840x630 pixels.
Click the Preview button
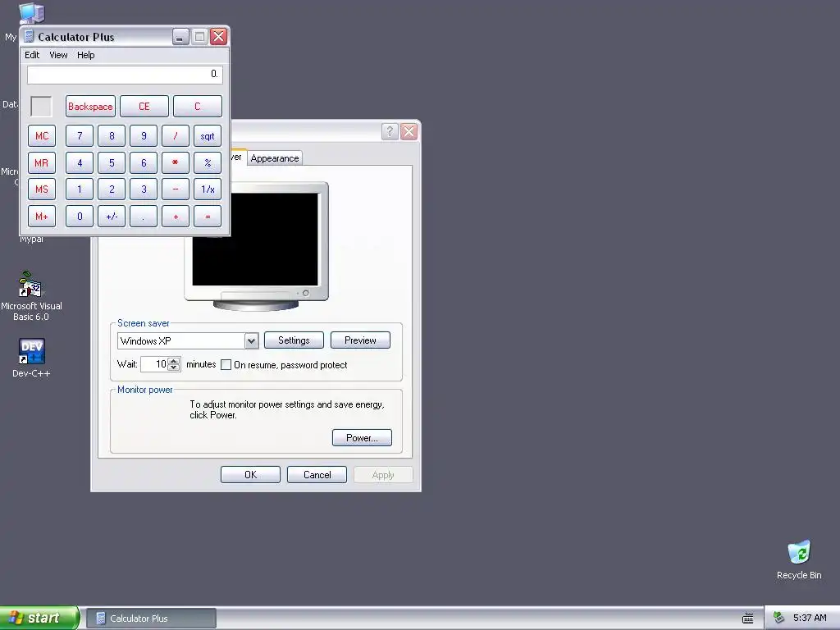pyautogui.click(x=360, y=340)
